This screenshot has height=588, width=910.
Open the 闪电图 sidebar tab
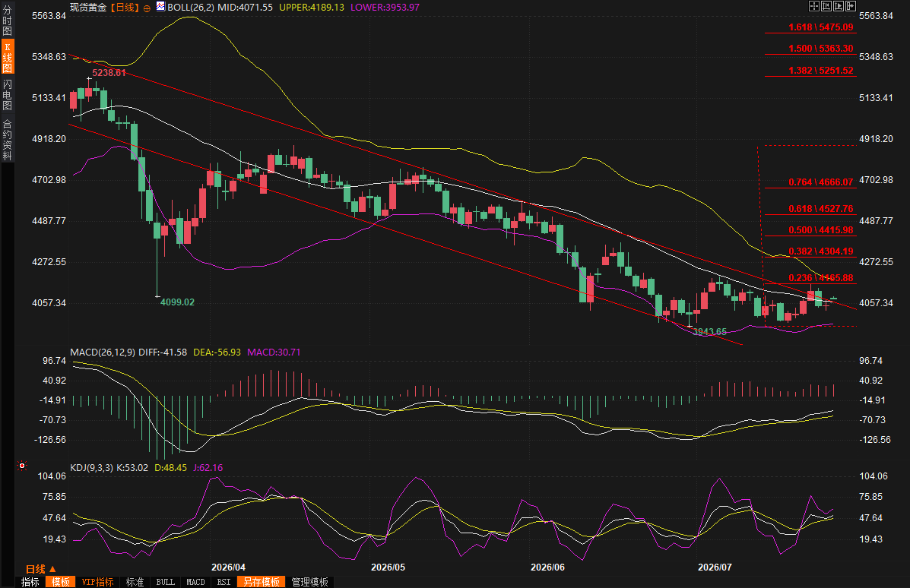7,94
